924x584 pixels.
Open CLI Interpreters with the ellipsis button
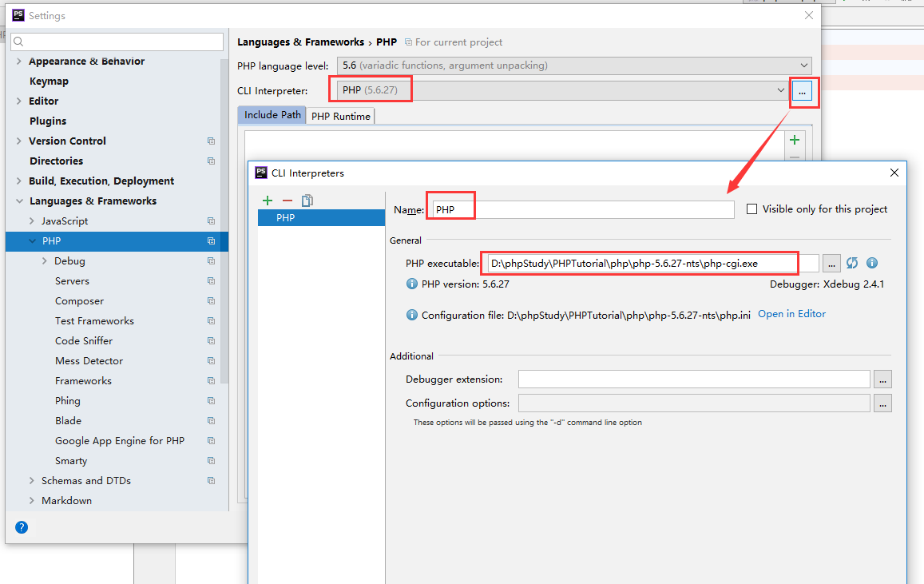(803, 91)
